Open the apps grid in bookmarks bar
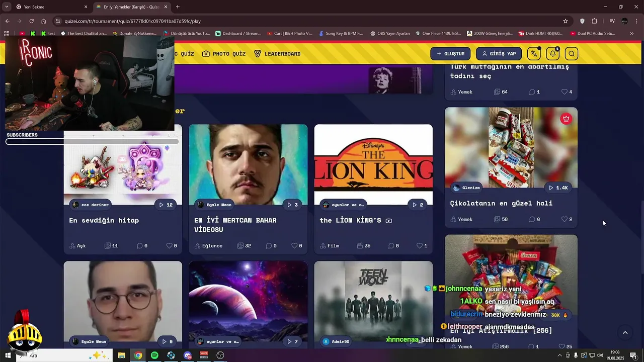The image size is (644, 362). (x=7, y=34)
